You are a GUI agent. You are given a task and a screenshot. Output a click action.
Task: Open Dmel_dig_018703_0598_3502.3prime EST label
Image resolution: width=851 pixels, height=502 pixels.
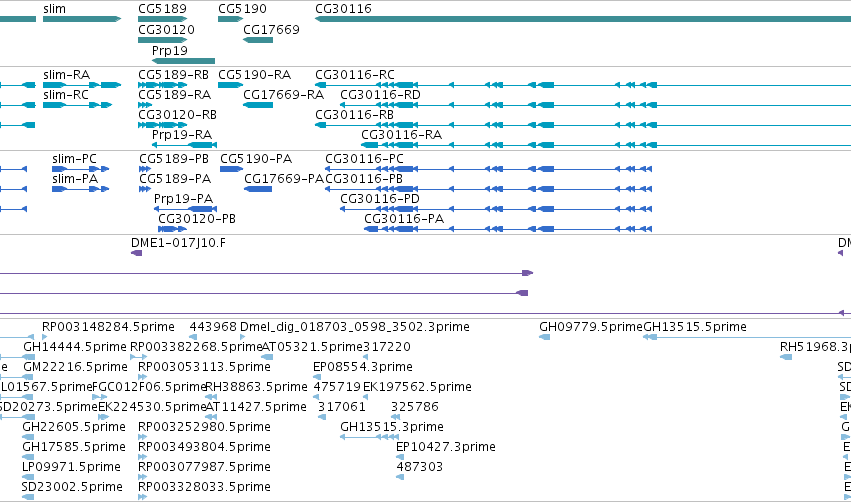354,327
